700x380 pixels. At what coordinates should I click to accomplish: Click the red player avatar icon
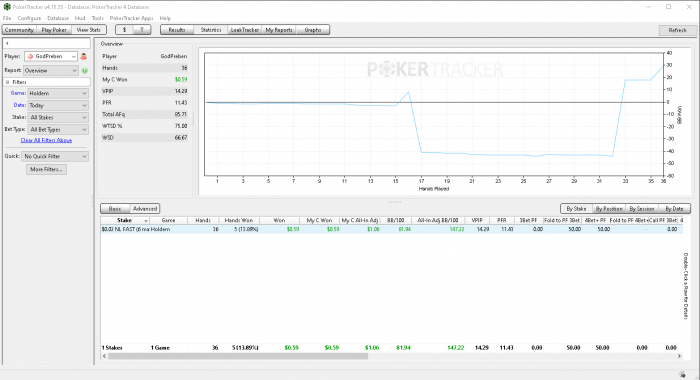(x=83, y=57)
